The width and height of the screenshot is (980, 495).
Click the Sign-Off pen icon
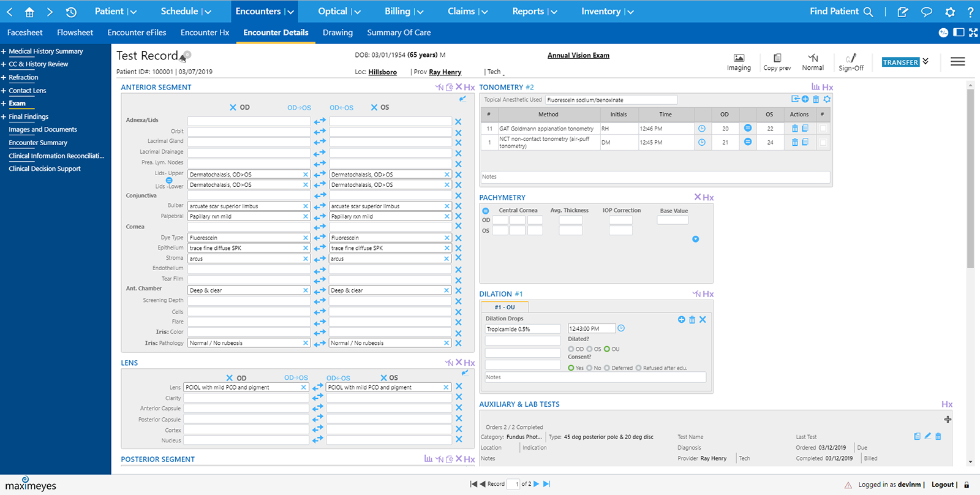click(x=851, y=58)
